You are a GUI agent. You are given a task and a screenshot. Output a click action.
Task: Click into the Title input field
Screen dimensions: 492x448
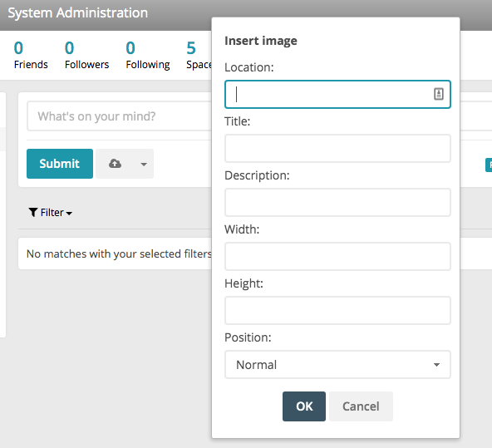point(337,149)
